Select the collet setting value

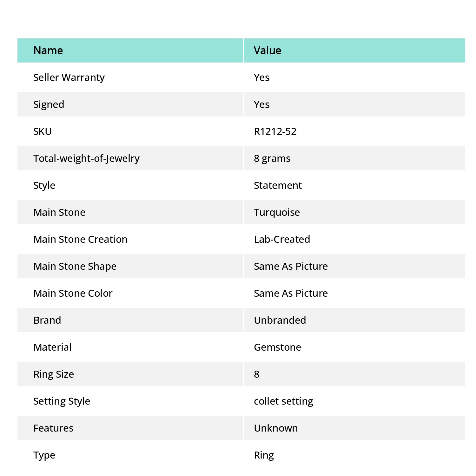click(x=283, y=401)
